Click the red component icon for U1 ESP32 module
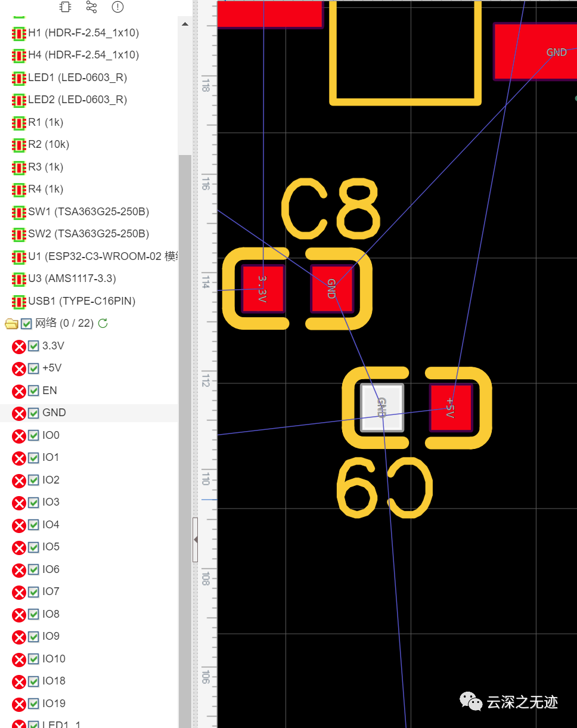This screenshot has height=728, width=577. [x=18, y=257]
